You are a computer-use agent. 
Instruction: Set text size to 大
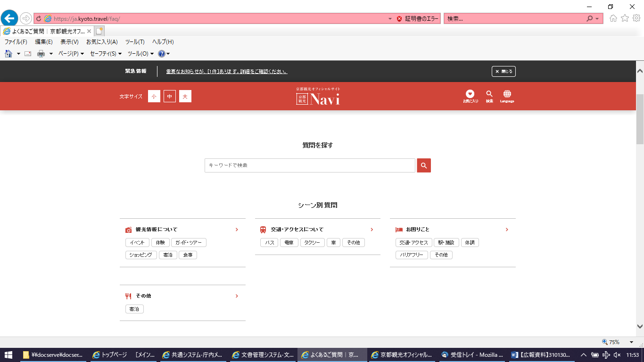pyautogui.click(x=185, y=96)
